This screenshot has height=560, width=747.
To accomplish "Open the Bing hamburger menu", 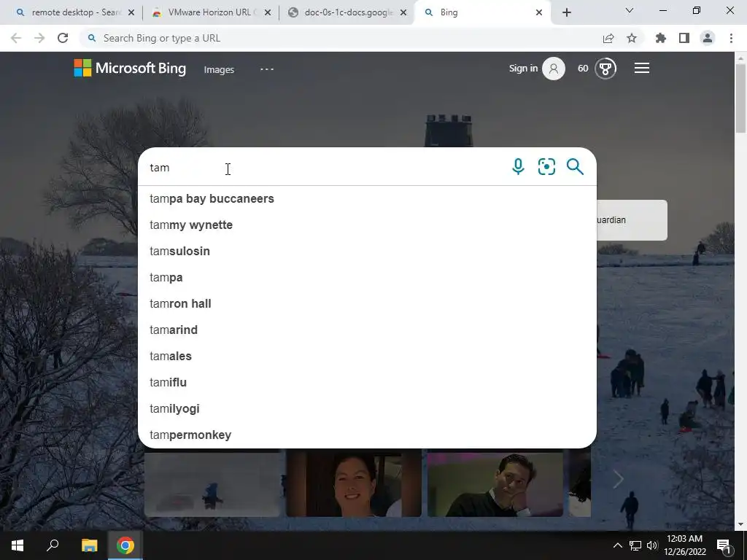I will coord(642,68).
